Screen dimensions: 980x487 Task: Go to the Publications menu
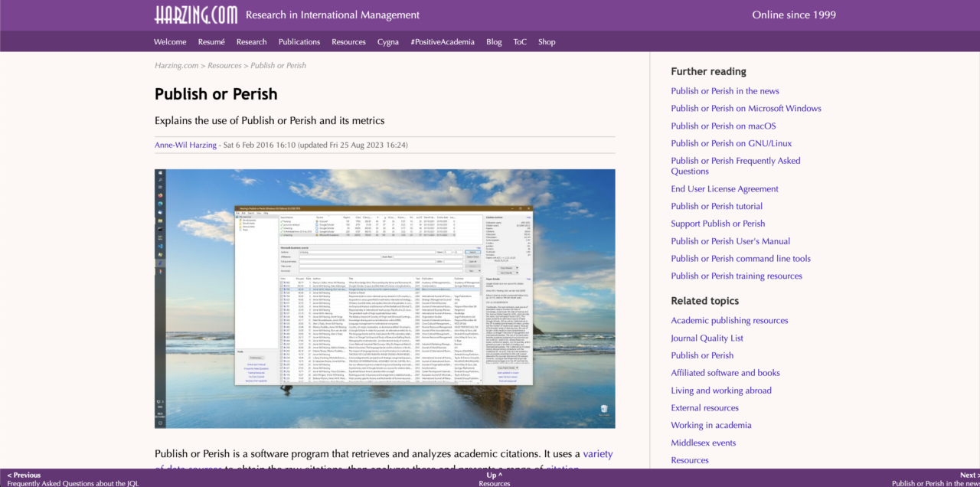[x=299, y=42]
